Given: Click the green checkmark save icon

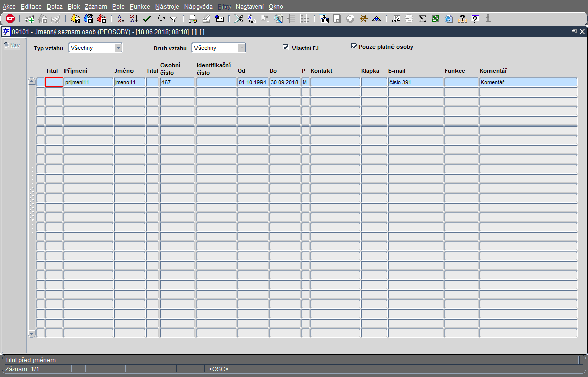Looking at the screenshot, I should tap(147, 19).
